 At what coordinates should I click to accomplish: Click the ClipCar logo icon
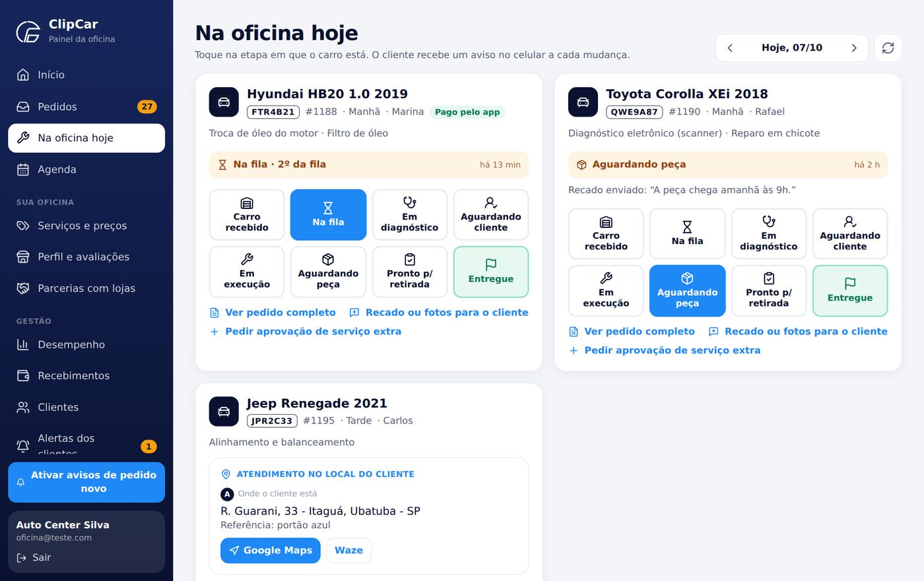point(28,31)
